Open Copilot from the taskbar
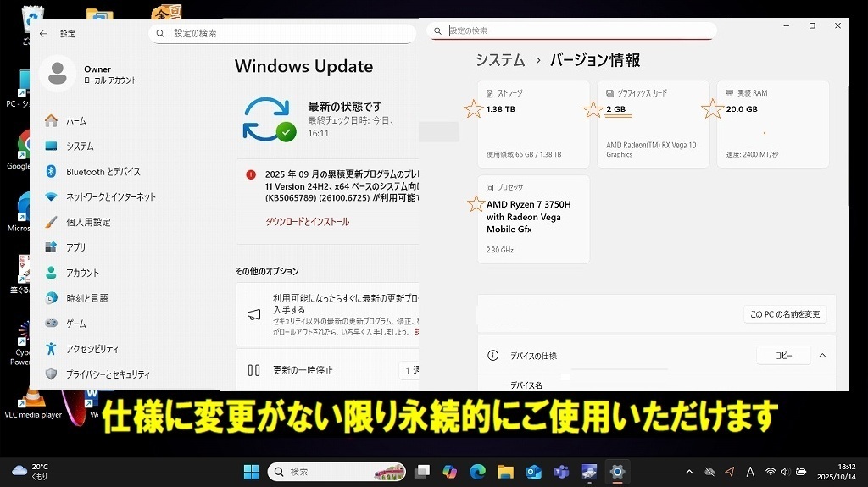The image size is (868, 487). click(449, 472)
